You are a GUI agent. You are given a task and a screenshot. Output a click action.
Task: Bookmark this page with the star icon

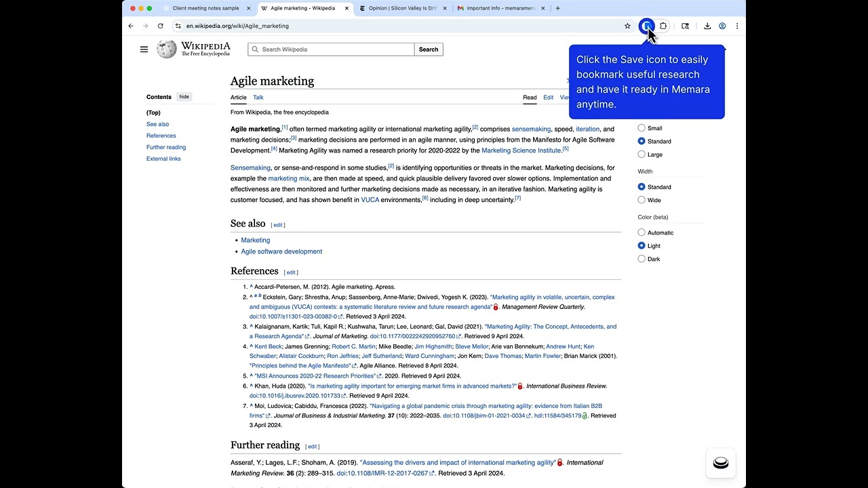point(627,26)
